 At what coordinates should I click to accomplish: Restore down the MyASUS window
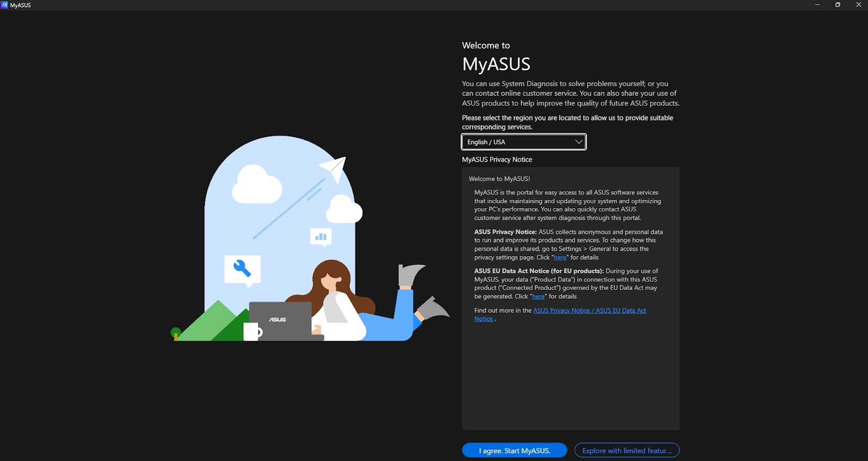coord(838,5)
